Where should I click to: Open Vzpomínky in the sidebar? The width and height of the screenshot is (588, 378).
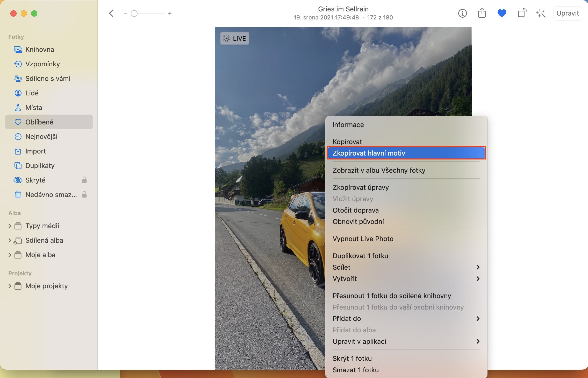(x=42, y=64)
